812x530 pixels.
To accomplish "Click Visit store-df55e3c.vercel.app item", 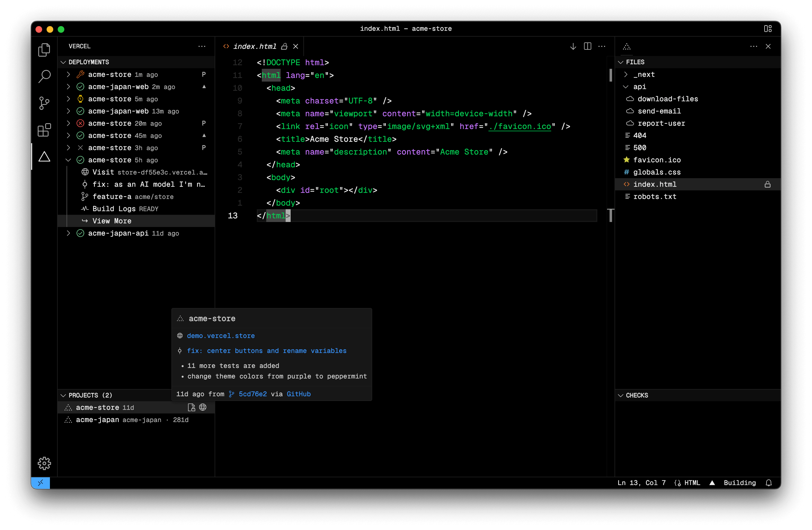I will pos(137,172).
